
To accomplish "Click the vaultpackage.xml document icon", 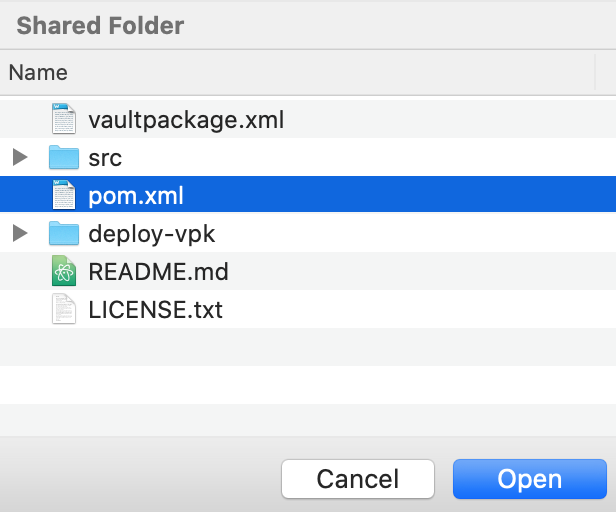I will [x=64, y=119].
